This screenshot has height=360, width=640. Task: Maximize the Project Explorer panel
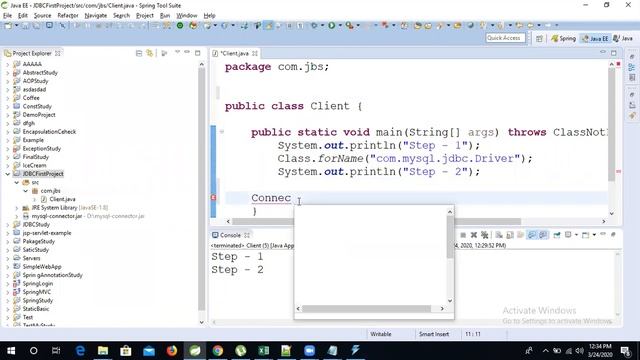(198, 53)
